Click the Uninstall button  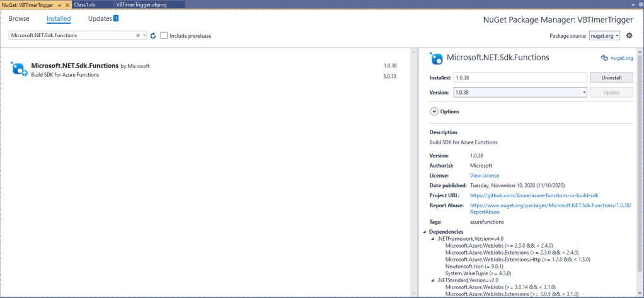[611, 77]
